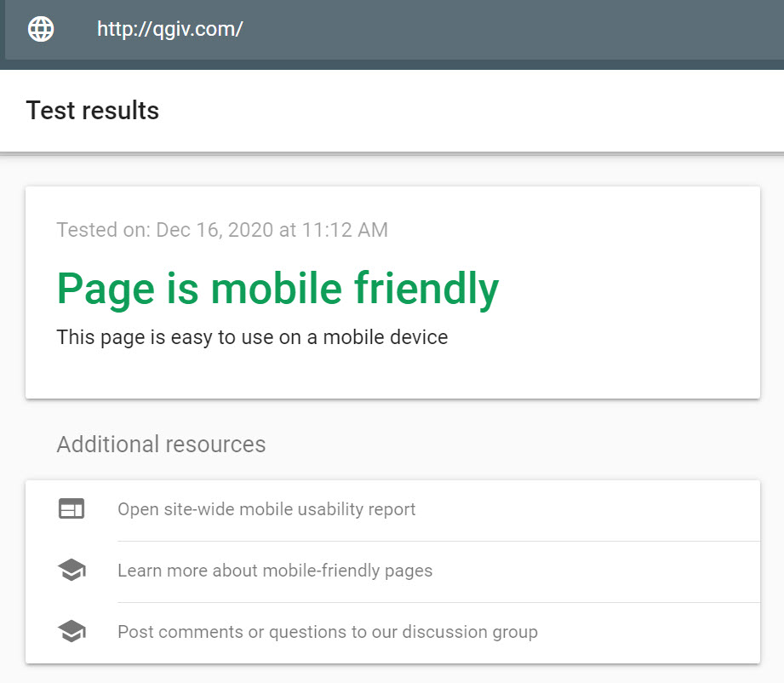Click the Tested on date text
The image size is (784, 683).
click(x=222, y=230)
